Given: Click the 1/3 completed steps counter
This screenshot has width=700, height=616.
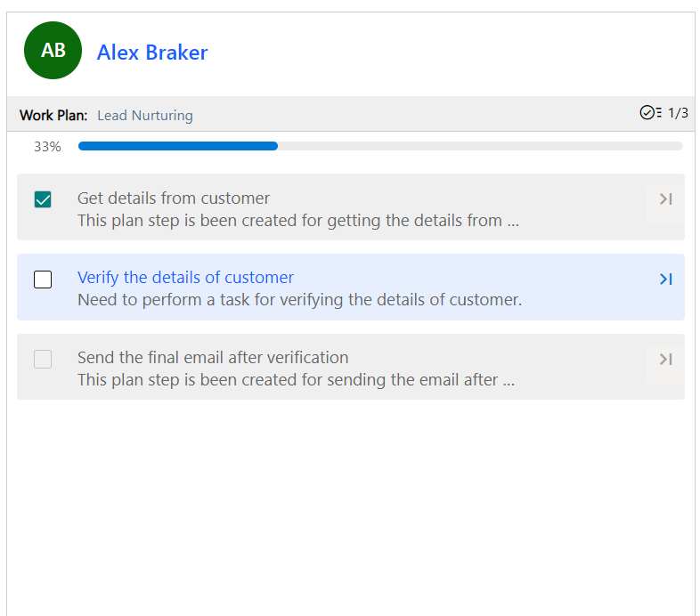Looking at the screenshot, I should pos(678,113).
